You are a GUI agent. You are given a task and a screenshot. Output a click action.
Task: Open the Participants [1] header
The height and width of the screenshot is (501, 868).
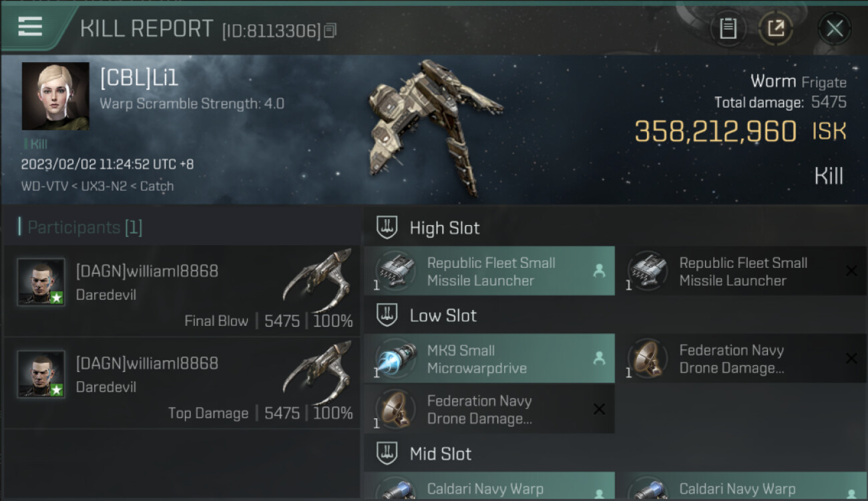[80, 228]
